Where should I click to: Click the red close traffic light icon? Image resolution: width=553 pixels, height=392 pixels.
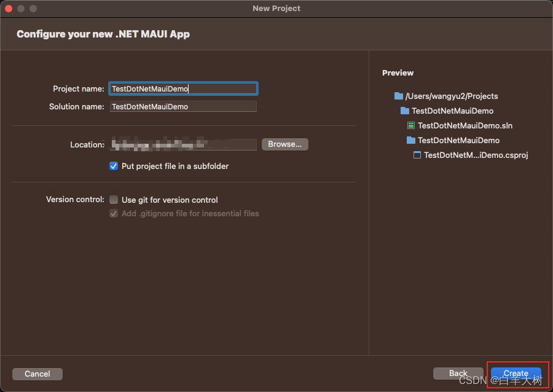(x=8, y=9)
